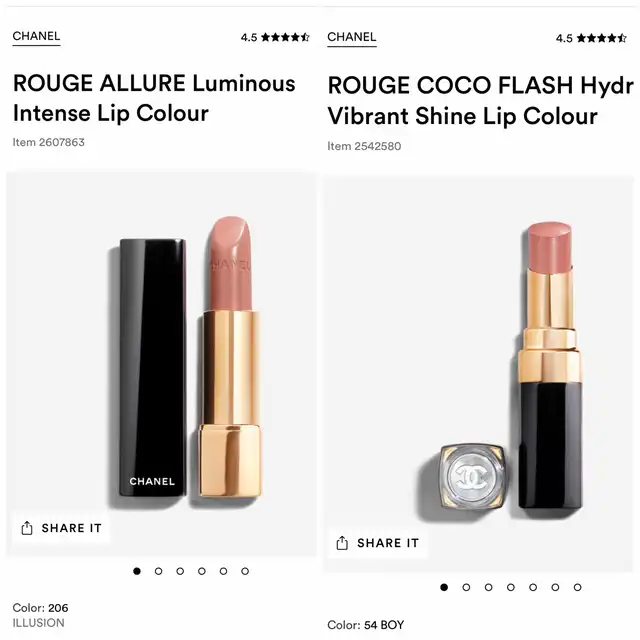Click the share icon under Rouge Allure image
640x640 pixels.
(27, 528)
